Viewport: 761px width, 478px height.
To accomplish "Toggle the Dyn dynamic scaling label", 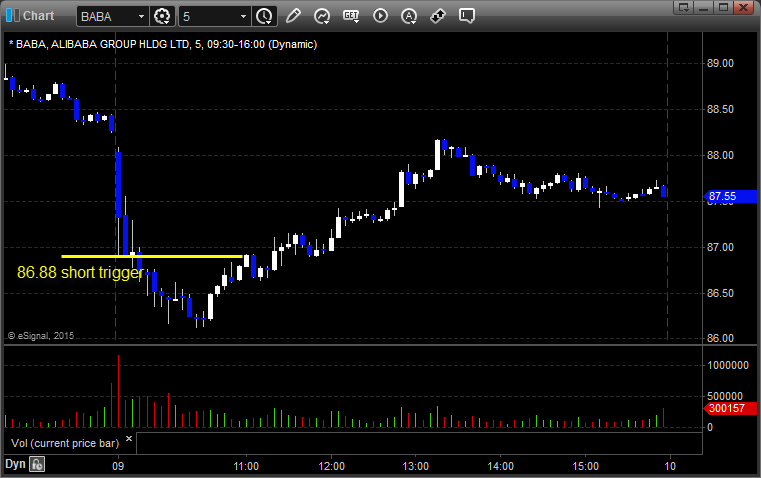I will pyautogui.click(x=15, y=464).
